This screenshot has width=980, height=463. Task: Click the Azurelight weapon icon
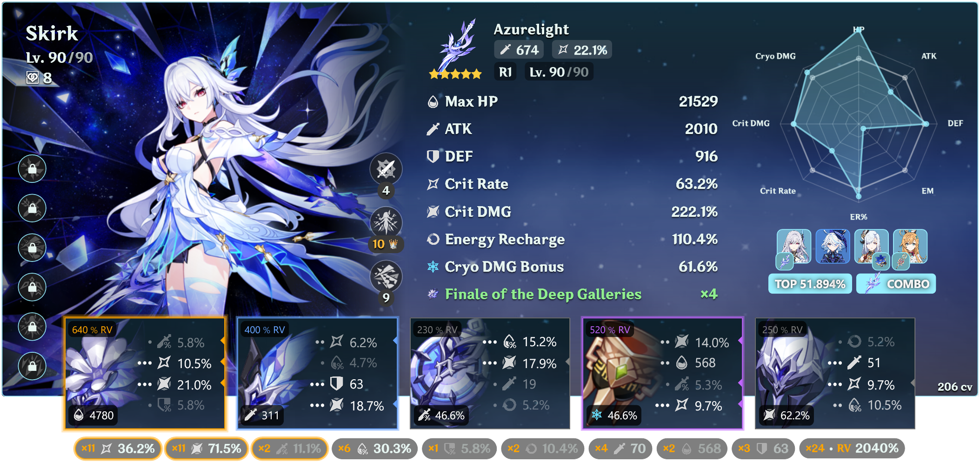[x=457, y=47]
